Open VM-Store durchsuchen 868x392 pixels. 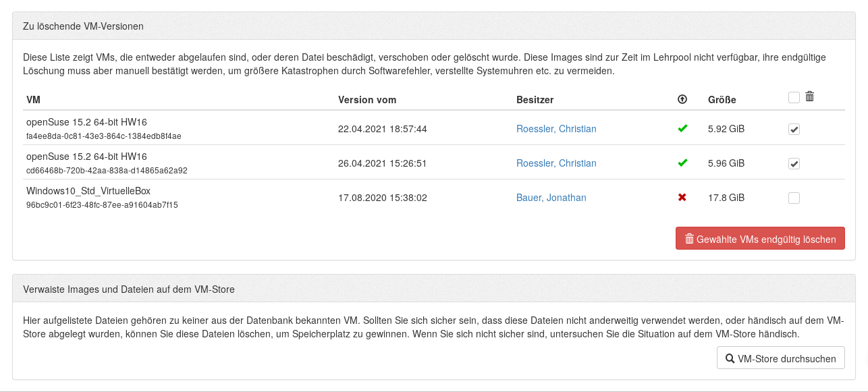pos(780,358)
